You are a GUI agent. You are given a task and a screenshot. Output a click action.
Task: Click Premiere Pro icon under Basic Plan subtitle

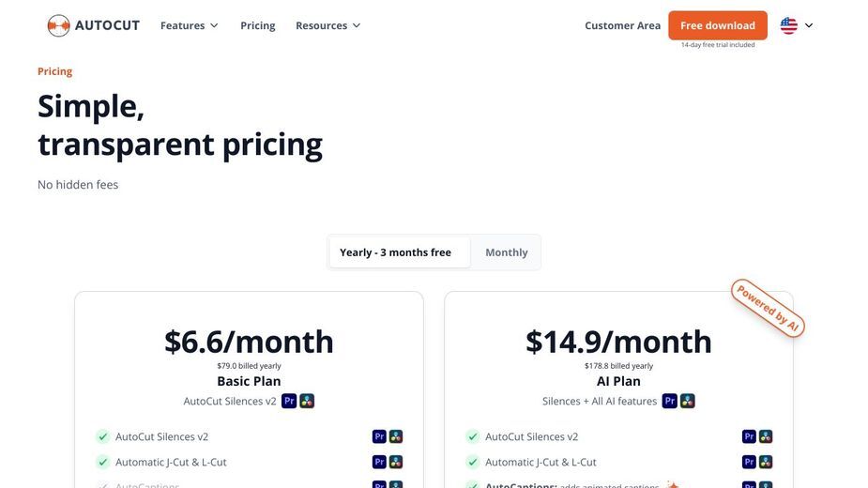click(289, 401)
